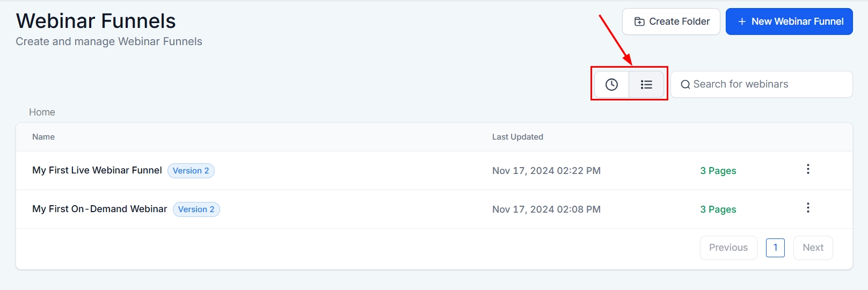Open My First Live Webinar Funnel

97,170
